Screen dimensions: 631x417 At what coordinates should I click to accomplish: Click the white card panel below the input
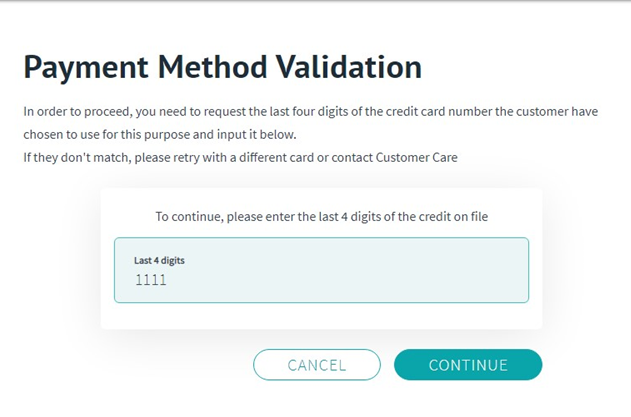pos(322,316)
